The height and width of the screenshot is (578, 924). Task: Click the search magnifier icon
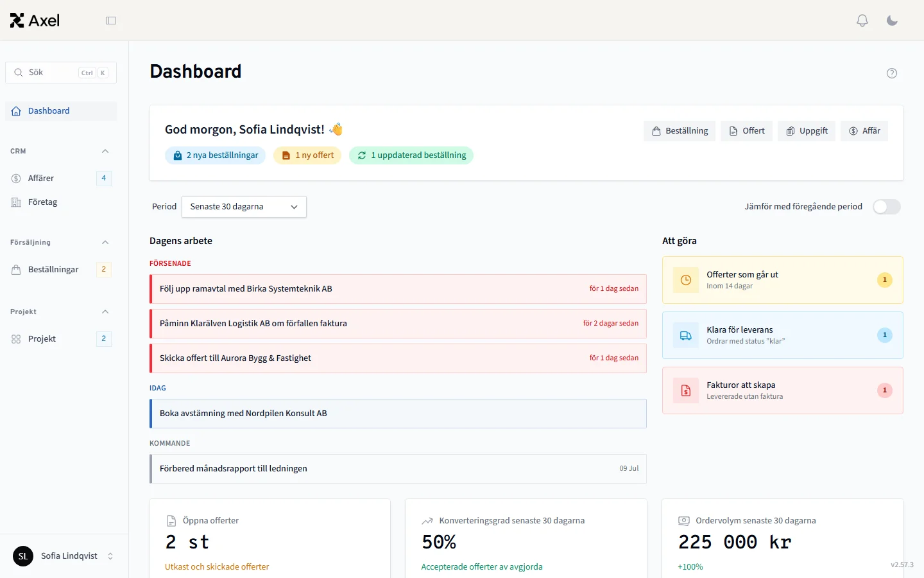click(19, 73)
